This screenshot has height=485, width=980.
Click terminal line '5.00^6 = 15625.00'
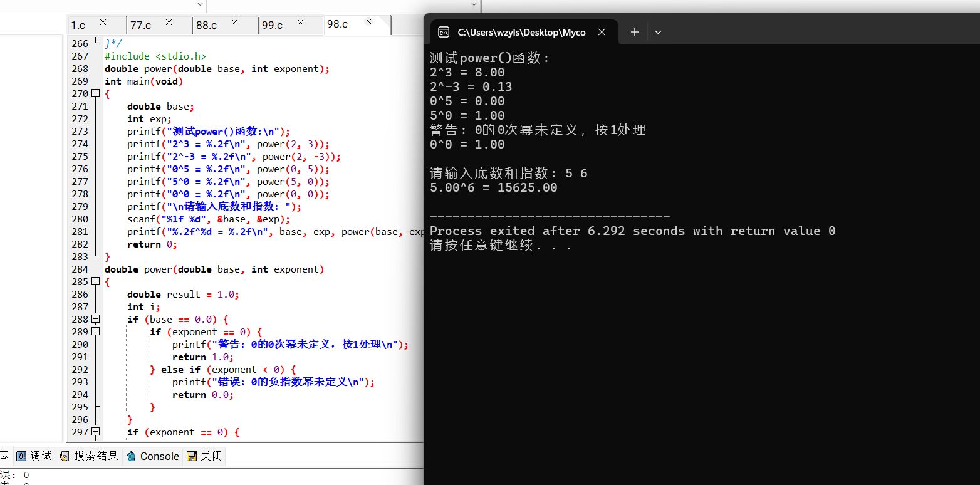(x=493, y=187)
